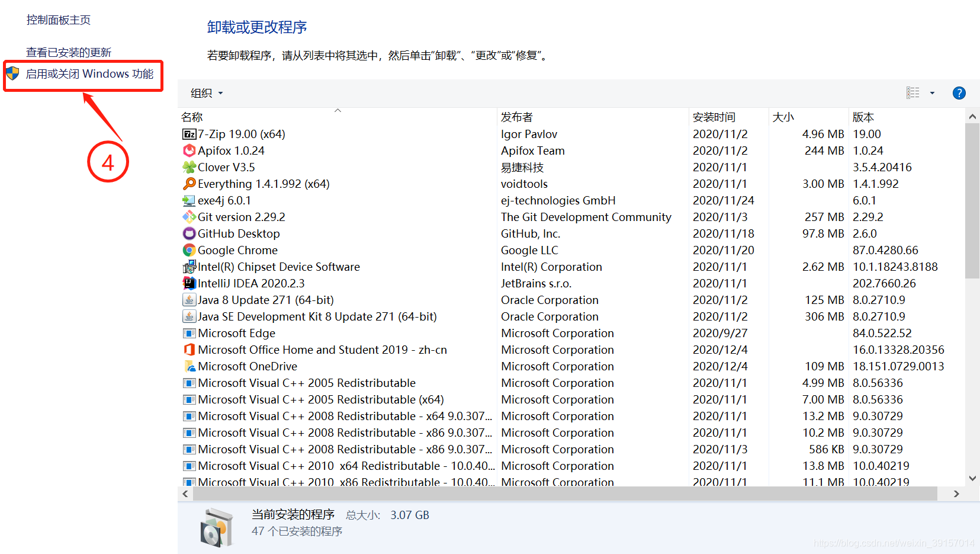Open the 组织 dropdown menu
Image resolution: width=980 pixels, height=554 pixels.
[x=207, y=93]
